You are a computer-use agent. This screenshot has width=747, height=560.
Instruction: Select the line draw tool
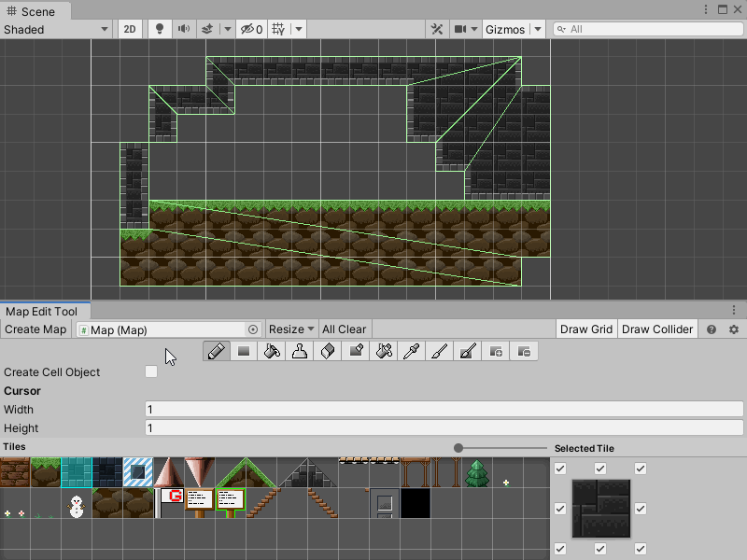tap(440, 351)
